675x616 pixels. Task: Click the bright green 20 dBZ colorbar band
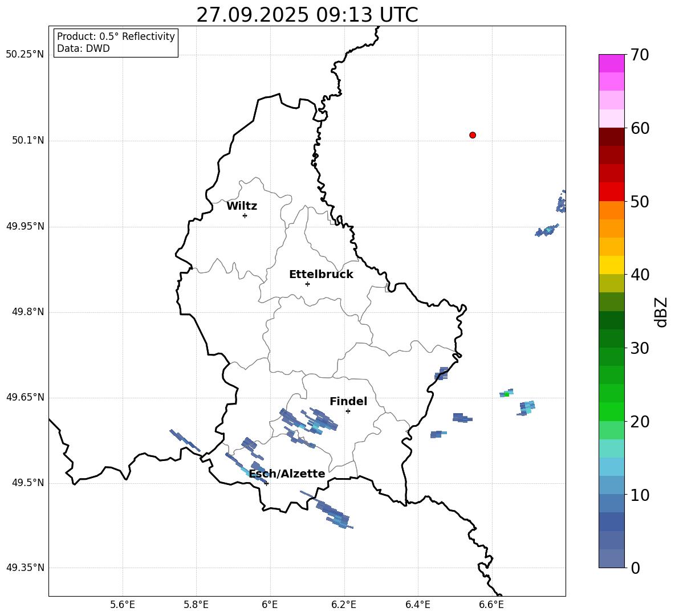pyautogui.click(x=611, y=411)
